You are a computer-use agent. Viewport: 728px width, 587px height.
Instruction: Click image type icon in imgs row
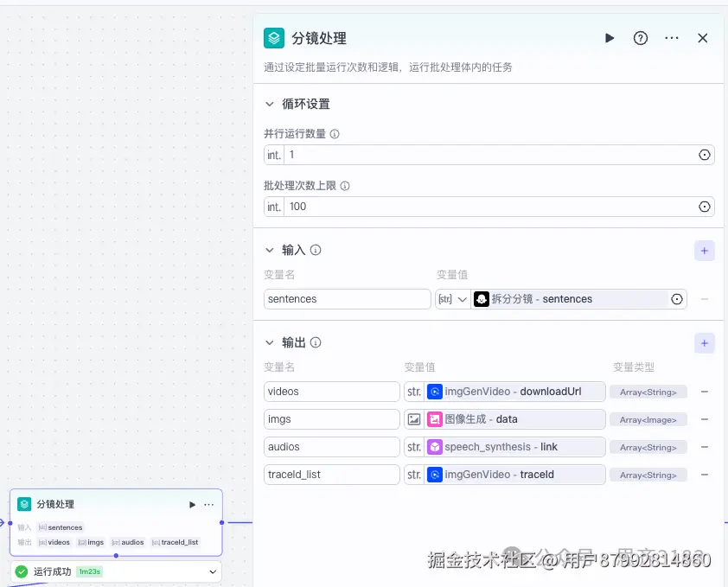click(x=413, y=419)
